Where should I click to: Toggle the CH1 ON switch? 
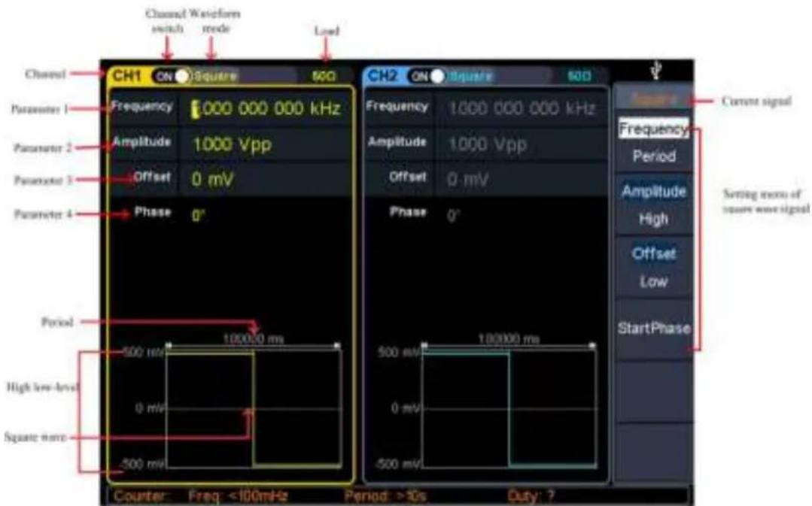click(x=172, y=77)
